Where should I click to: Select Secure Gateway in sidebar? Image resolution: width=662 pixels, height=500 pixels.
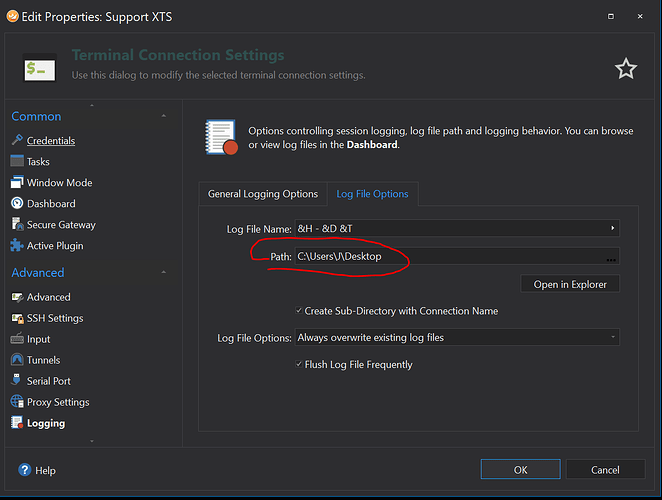click(61, 225)
